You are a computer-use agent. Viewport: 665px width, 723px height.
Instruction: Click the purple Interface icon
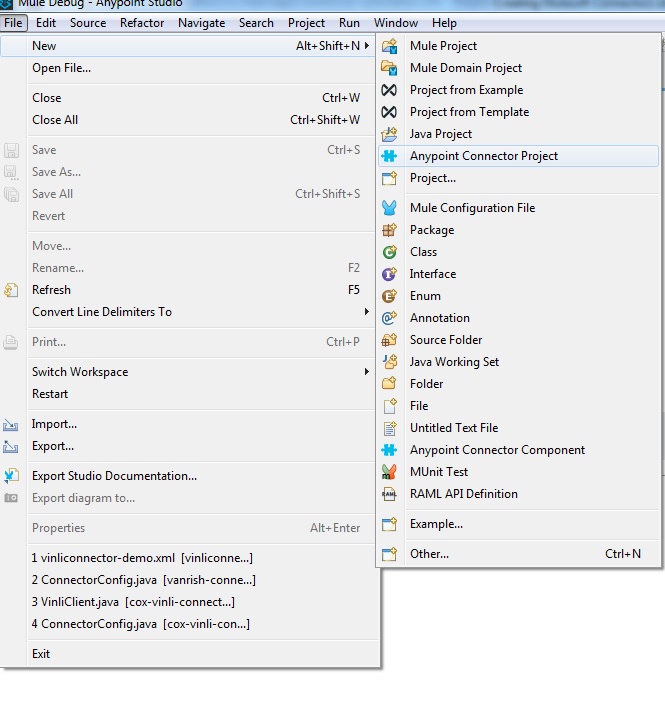[389, 274]
